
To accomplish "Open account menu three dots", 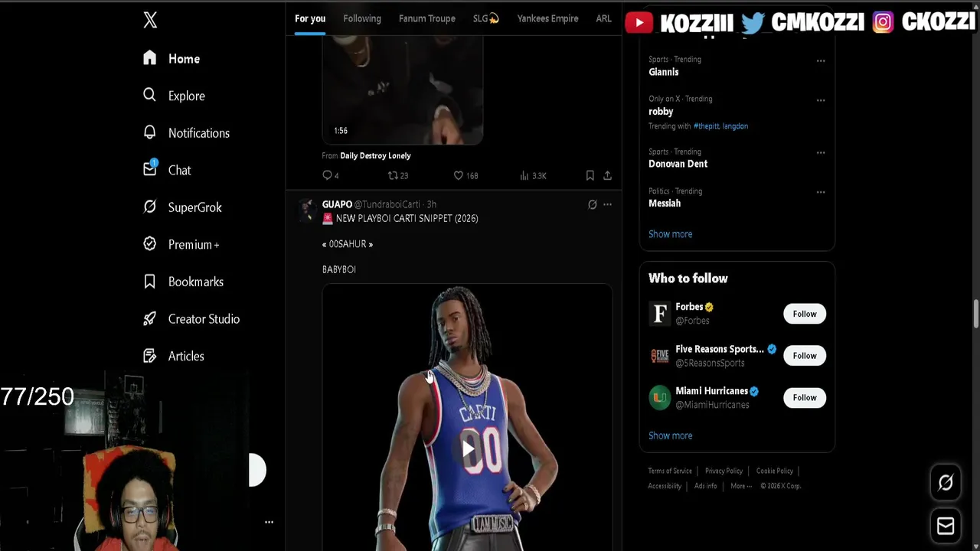I will pyautogui.click(x=269, y=522).
